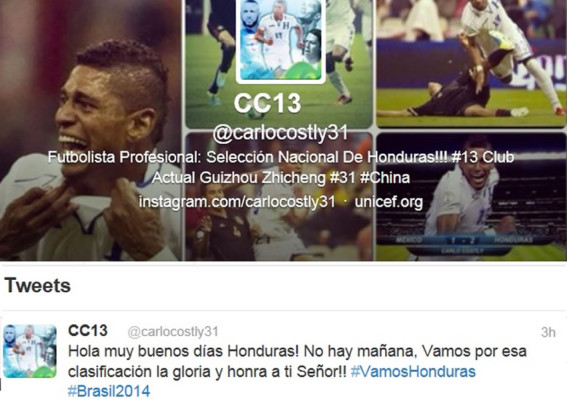Click the #31 hashtag in the bio

click(x=343, y=178)
